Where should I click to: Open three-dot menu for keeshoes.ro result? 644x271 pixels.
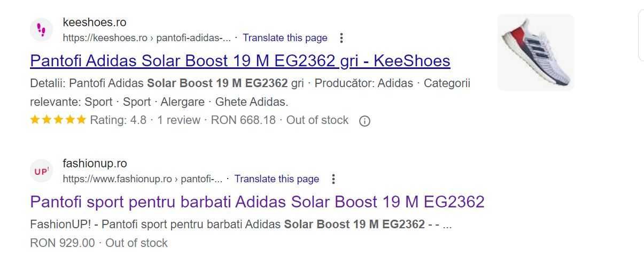pos(341,38)
